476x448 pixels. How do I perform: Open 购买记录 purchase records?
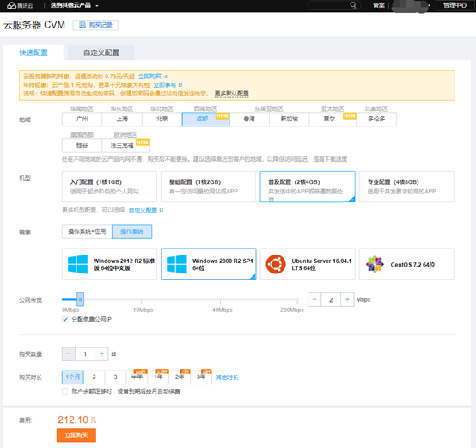[x=95, y=25]
